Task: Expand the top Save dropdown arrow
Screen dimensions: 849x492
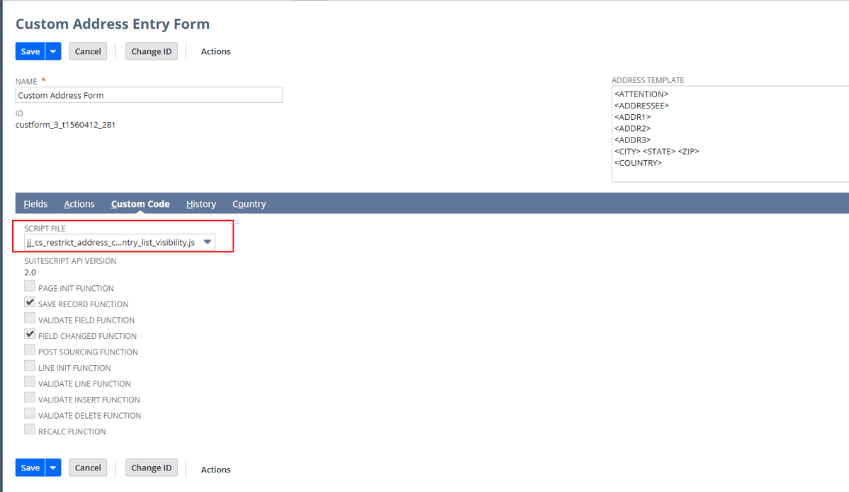Action: [53, 51]
